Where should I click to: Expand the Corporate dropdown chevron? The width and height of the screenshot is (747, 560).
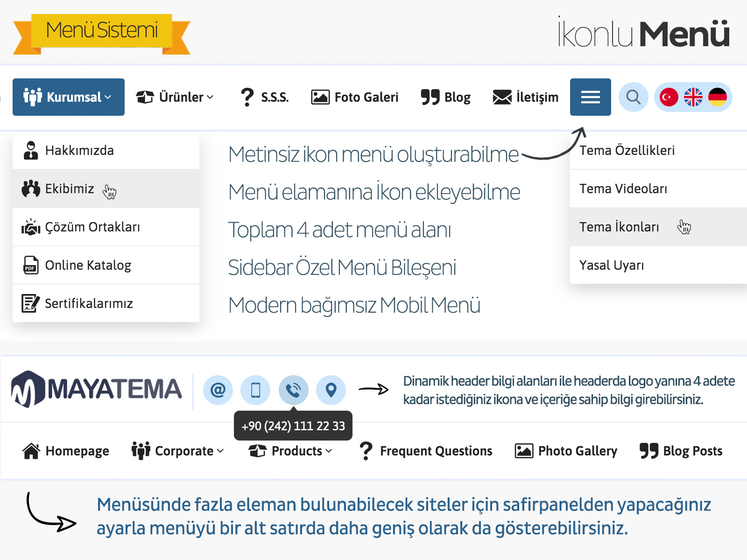pyautogui.click(x=220, y=451)
